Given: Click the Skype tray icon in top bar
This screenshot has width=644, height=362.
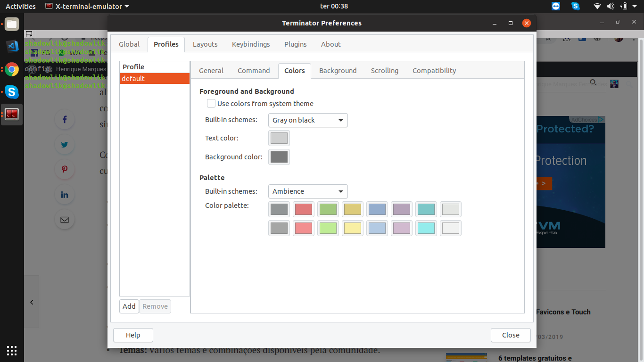Looking at the screenshot, I should pyautogui.click(x=576, y=6).
